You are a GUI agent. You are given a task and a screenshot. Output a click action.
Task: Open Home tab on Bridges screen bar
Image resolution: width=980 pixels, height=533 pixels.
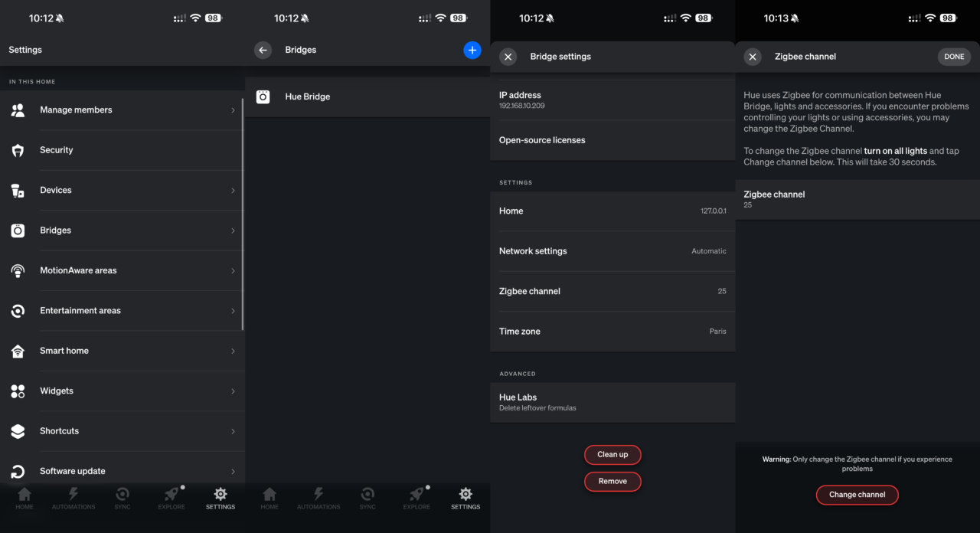tap(269, 498)
